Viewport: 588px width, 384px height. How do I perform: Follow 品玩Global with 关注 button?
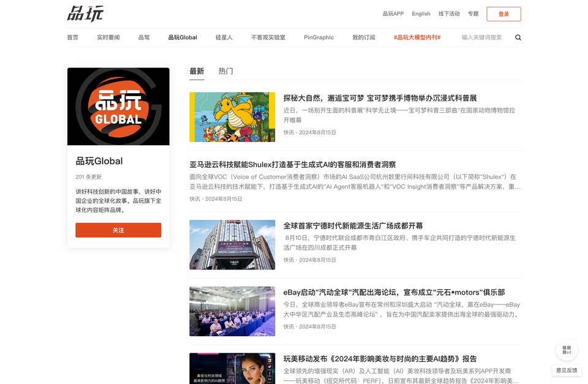(118, 230)
